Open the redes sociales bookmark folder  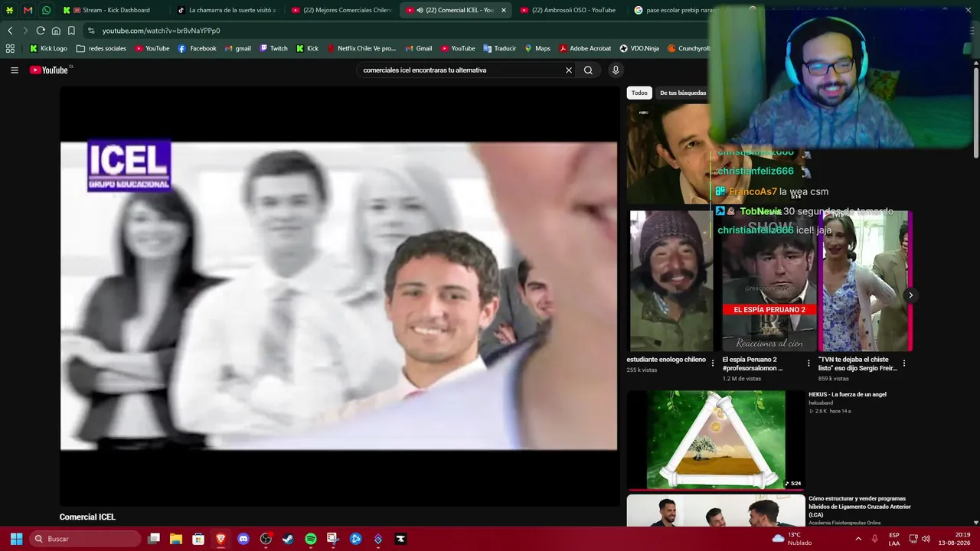pyautogui.click(x=101, y=48)
